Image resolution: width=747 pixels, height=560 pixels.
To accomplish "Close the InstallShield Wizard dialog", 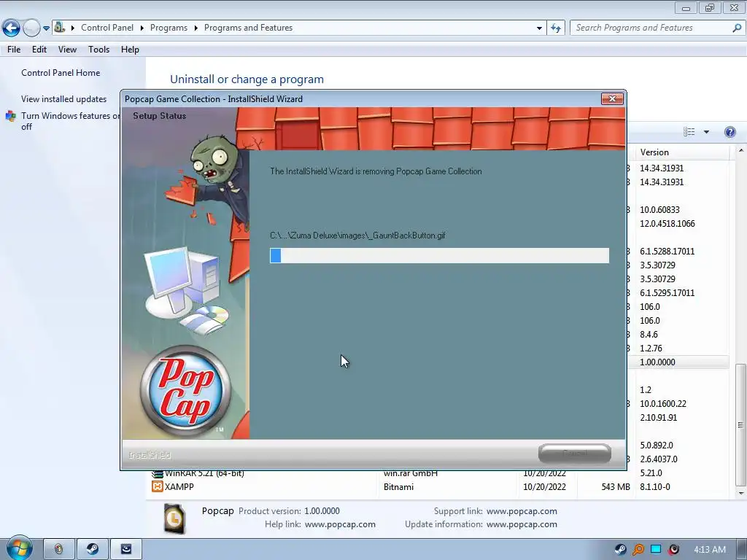I will click(x=613, y=98).
